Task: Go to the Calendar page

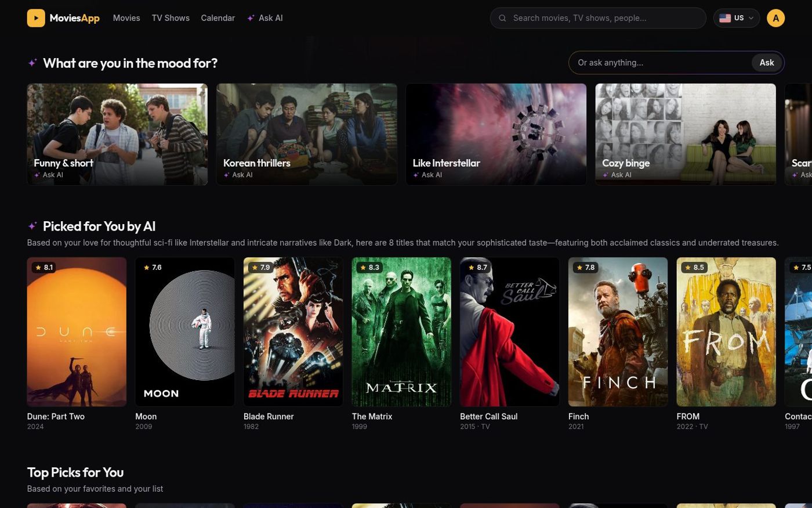Action: (217, 18)
